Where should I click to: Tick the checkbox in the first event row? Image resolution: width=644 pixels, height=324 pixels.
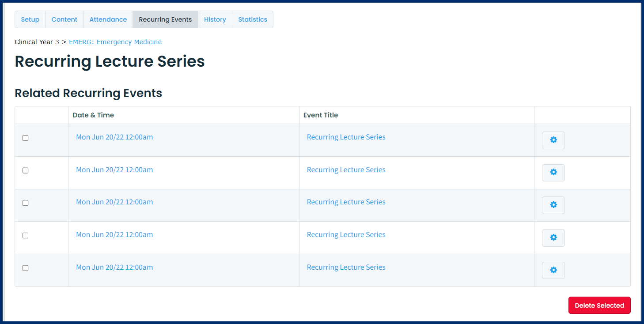pos(26,138)
